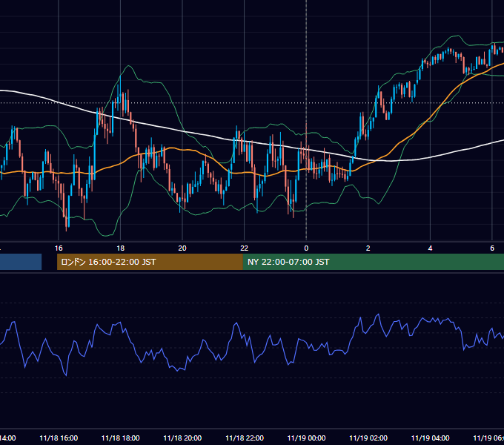Click the 11/18 16:00 timestamp label
504x445 pixels.
click(59, 438)
